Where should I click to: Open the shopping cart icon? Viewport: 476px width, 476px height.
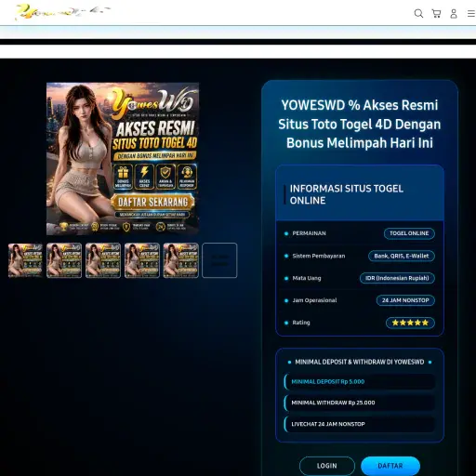pos(436,14)
